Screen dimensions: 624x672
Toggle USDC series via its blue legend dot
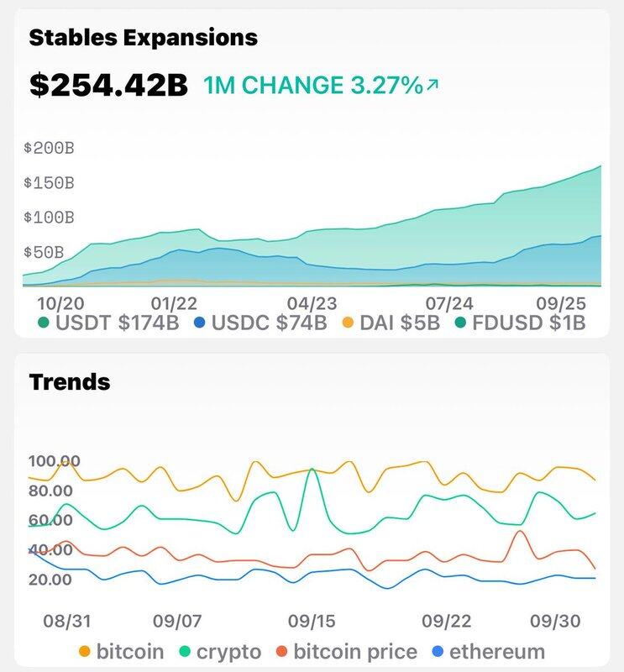200,322
